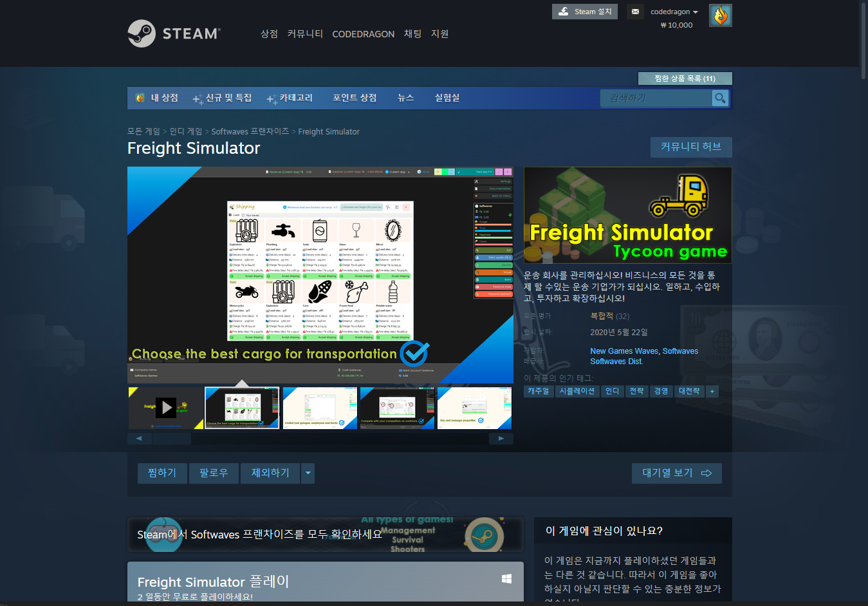Select the garages and employees screenshot thumbnail
The height and width of the screenshot is (606, 868).
[x=320, y=407]
